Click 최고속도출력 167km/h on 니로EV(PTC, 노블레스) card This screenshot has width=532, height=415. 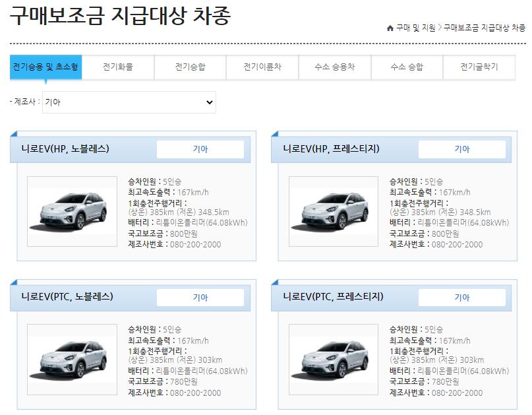(x=168, y=340)
